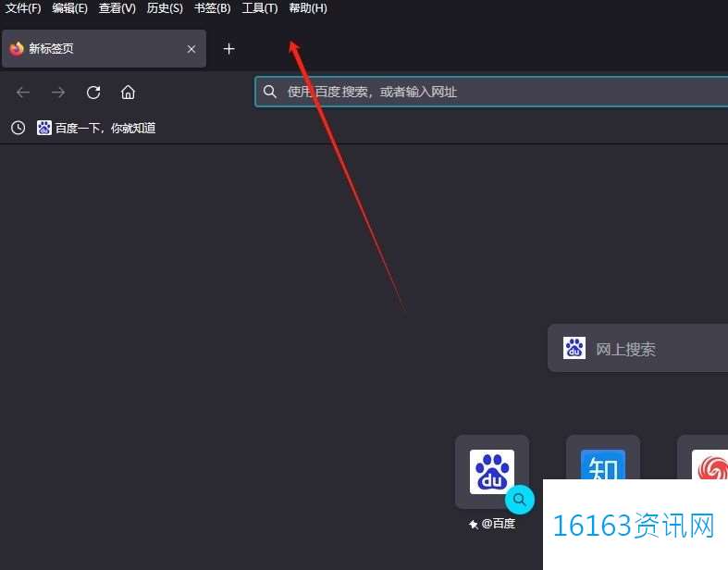Click the search badge on 百度 tile
This screenshot has height=570, width=728.
coord(520,500)
